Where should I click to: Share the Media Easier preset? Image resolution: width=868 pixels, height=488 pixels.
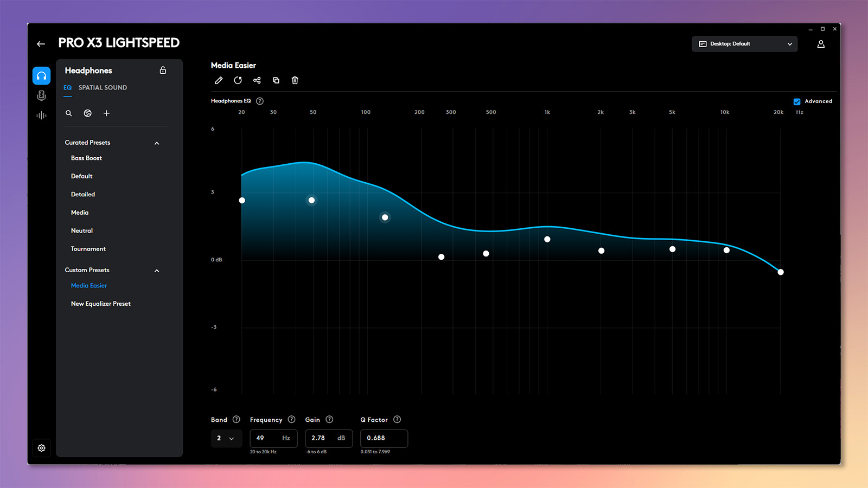(257, 80)
